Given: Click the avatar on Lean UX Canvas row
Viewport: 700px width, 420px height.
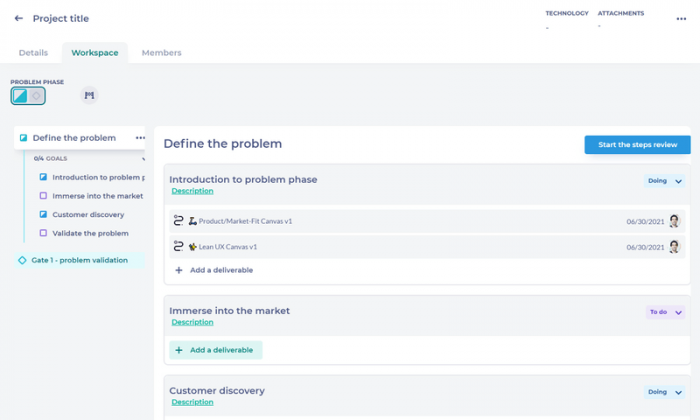Looking at the screenshot, I should [675, 246].
